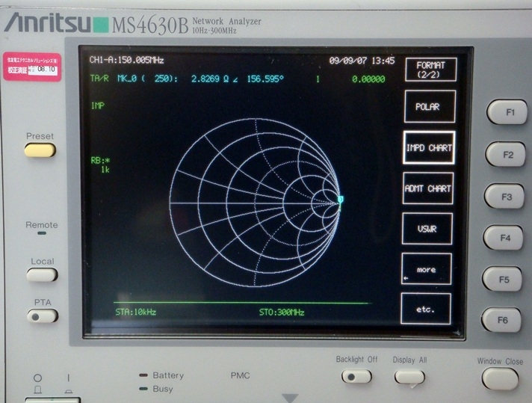Screen dimensions: 532x403
Task: Click the 0.00000 green value readout
Action: (x=368, y=79)
